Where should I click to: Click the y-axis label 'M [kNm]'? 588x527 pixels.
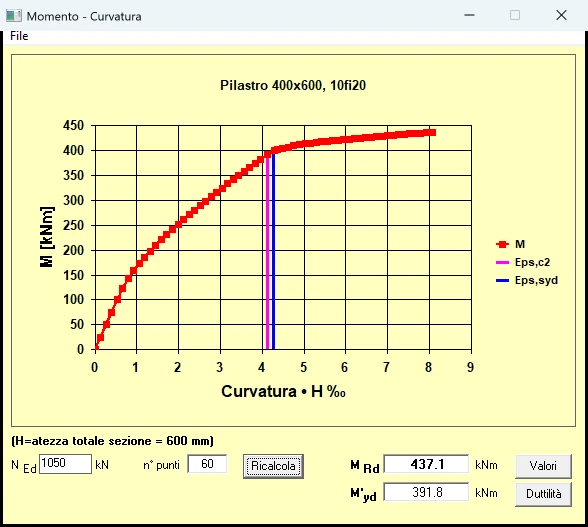(x=47, y=237)
